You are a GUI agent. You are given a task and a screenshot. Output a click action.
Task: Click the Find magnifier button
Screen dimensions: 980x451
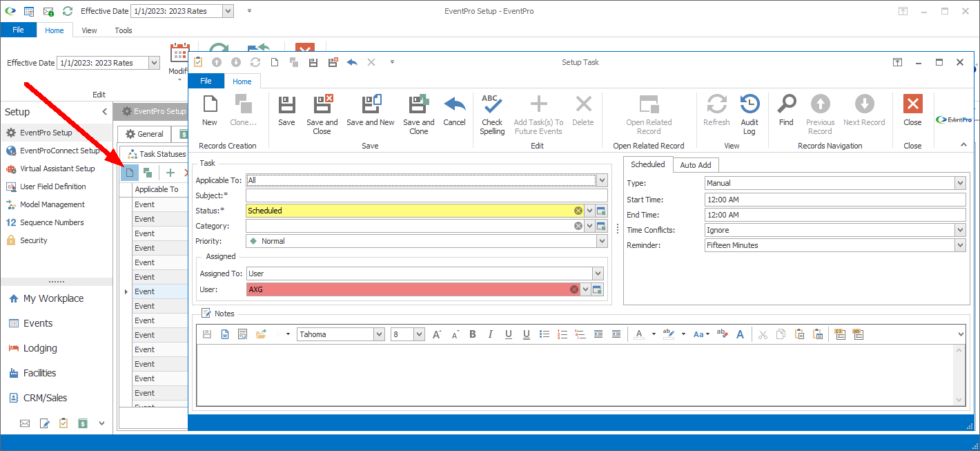(786, 111)
